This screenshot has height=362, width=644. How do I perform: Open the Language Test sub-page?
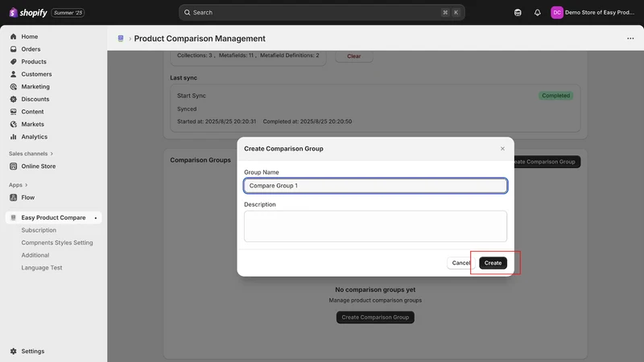42,268
